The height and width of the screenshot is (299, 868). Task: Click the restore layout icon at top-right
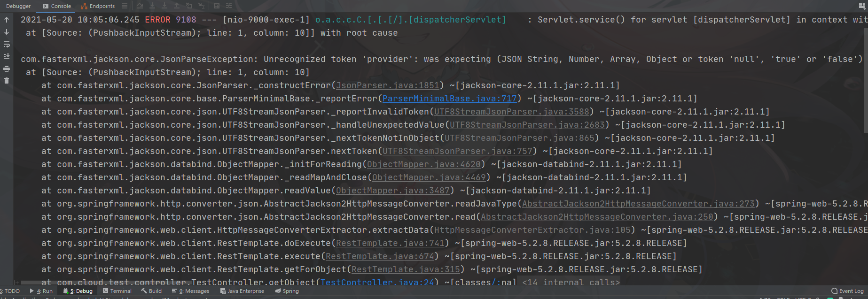(862, 6)
